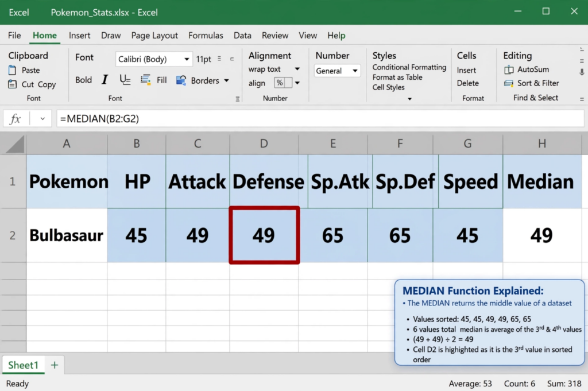Switch to the Page Layout tab
The image size is (588, 391).
154,36
